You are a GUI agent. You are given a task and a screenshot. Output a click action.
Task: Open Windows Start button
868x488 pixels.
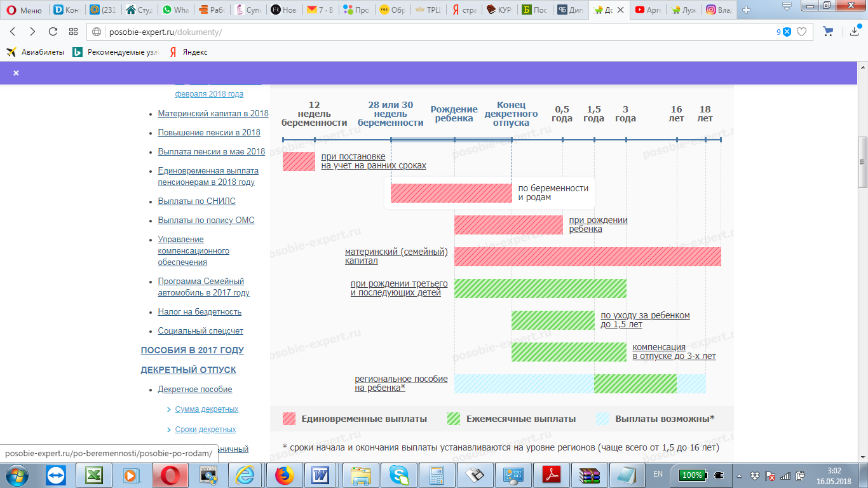17,475
